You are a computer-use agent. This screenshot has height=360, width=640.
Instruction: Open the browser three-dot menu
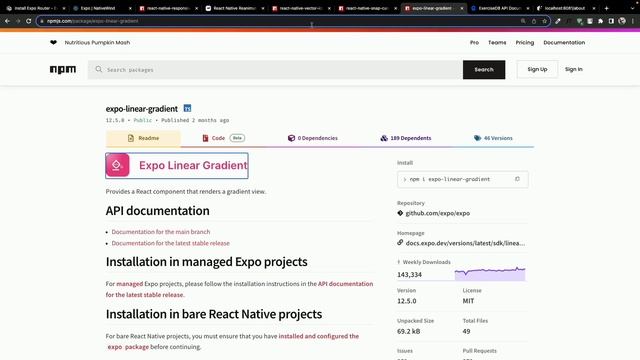(633, 21)
